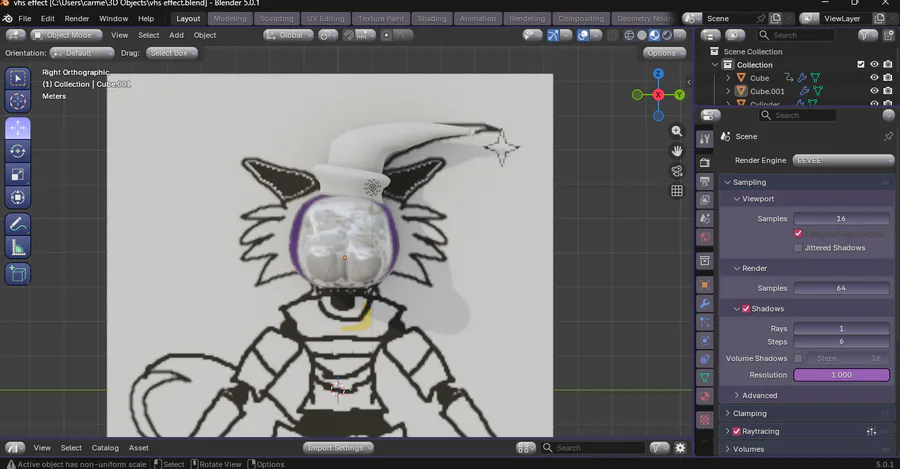This screenshot has height=469, width=900.
Task: Click the Z axis on the navigation gizmo
Action: [x=658, y=73]
